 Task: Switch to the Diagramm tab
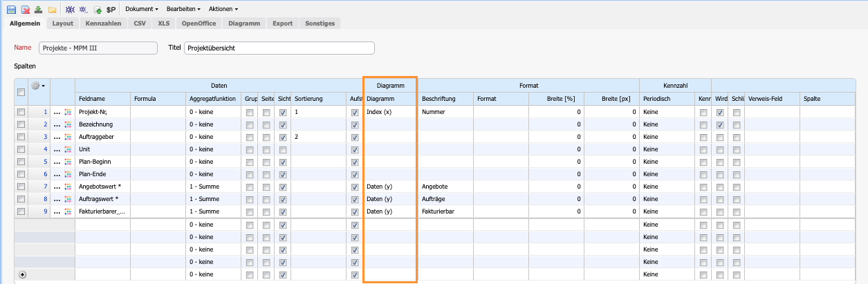click(x=244, y=23)
